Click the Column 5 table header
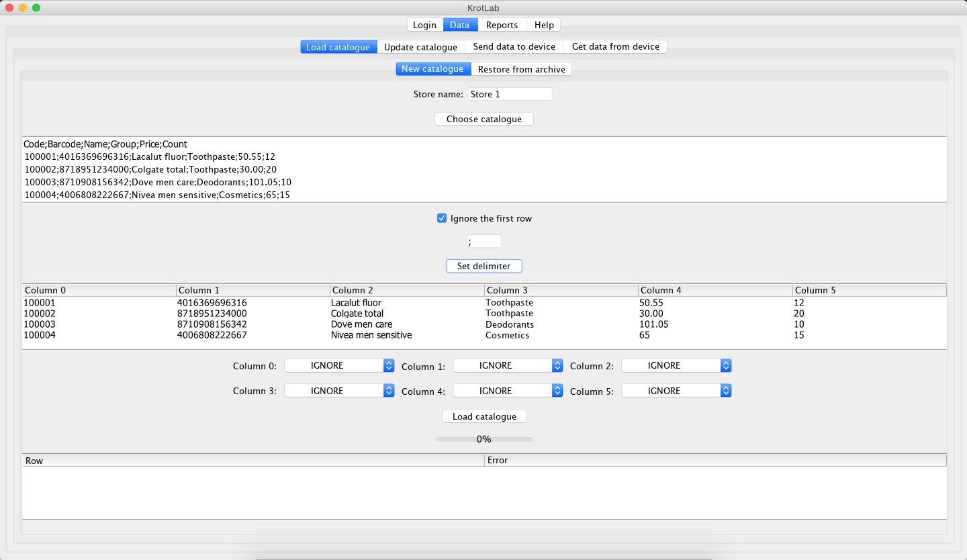Image resolution: width=967 pixels, height=560 pixels. 870,290
